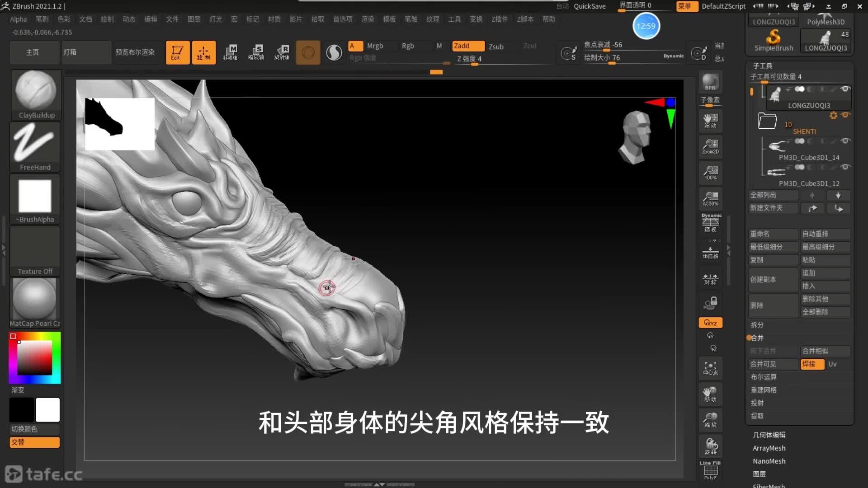
Task: Click the AC50% zoom icon
Action: [710, 198]
